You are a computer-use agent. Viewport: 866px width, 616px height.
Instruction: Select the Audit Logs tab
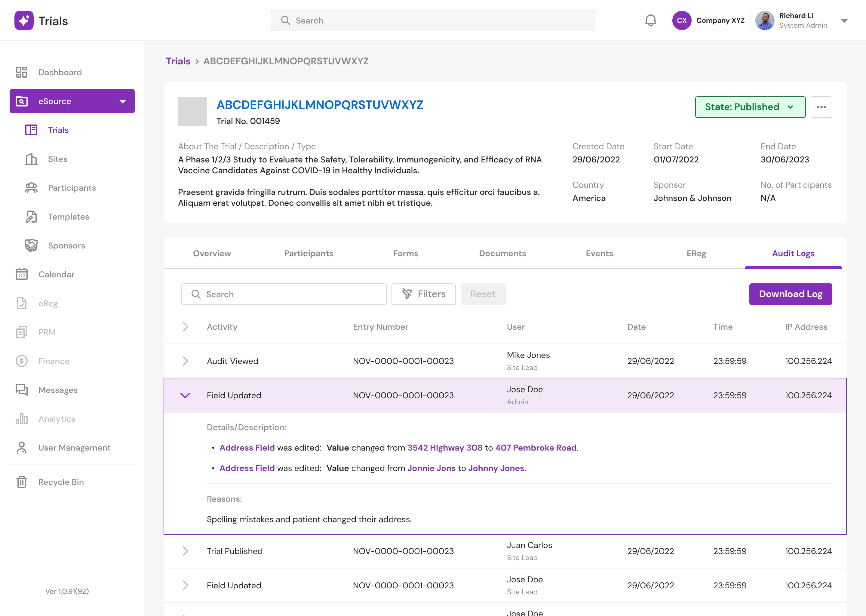[x=793, y=253]
